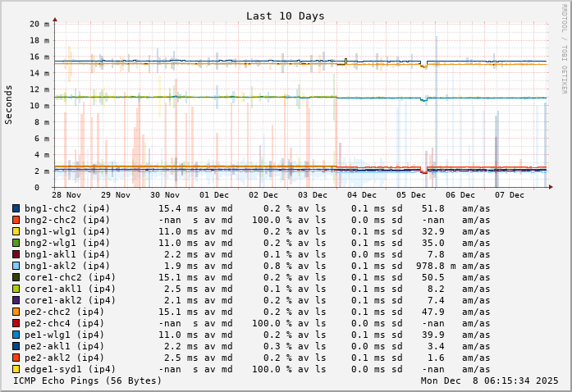Click the bng1-chc2 dark blue legend swatch

tap(16, 208)
